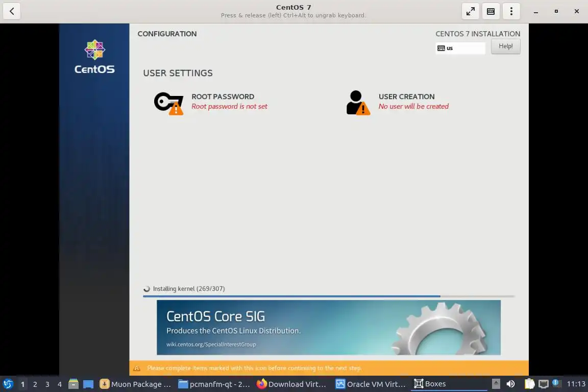Viewport: 588px width, 392px height.
Task: Click the 'Installing kernel (269/307)' status text
Action: point(189,289)
